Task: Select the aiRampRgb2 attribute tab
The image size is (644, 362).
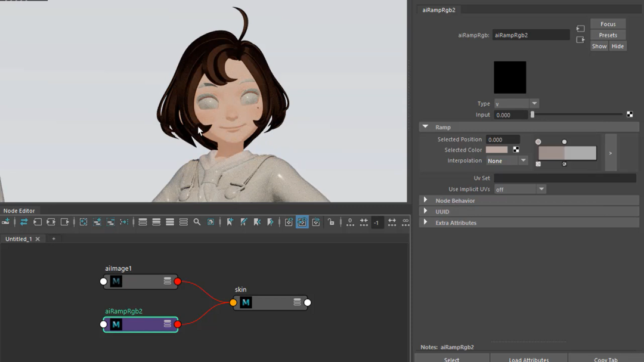Action: 439,10
